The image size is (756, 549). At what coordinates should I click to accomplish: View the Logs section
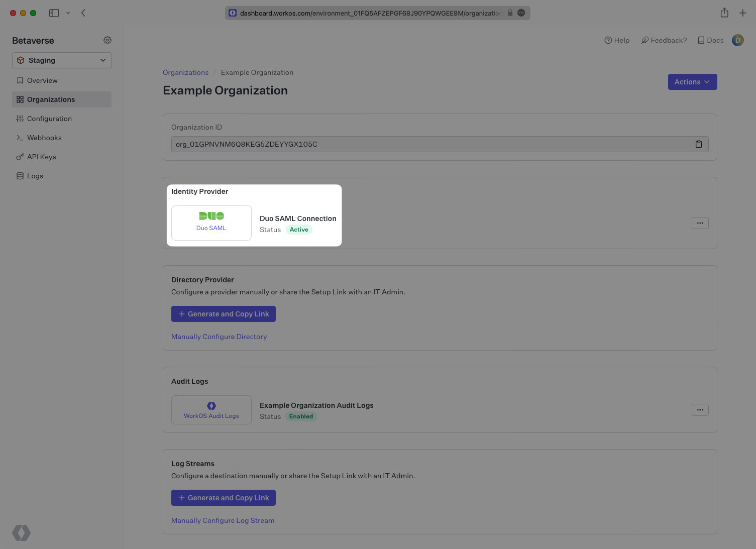(x=35, y=176)
